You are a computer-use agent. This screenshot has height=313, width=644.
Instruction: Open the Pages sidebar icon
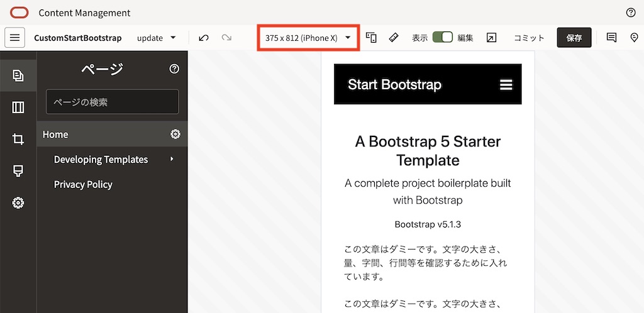(x=18, y=76)
